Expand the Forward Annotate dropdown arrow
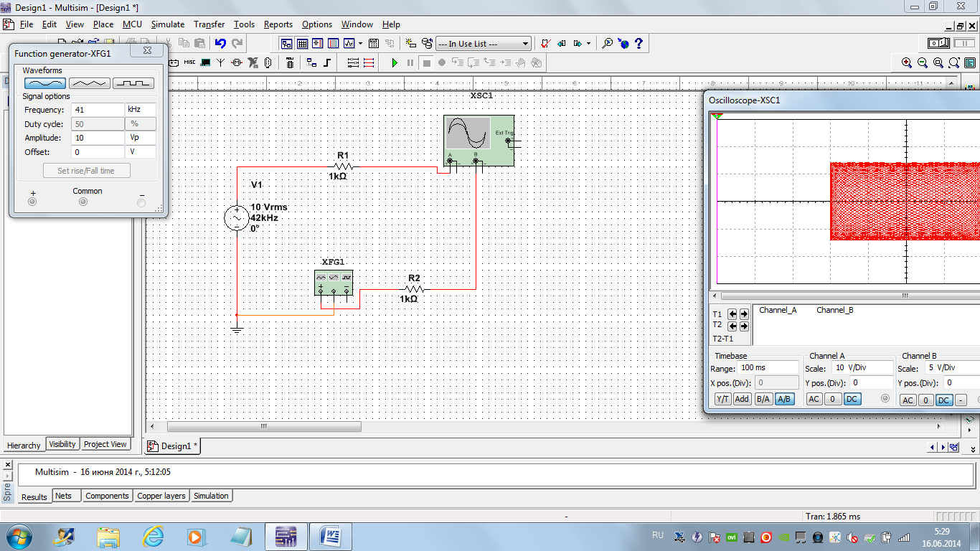This screenshot has height=551, width=980. pyautogui.click(x=588, y=44)
